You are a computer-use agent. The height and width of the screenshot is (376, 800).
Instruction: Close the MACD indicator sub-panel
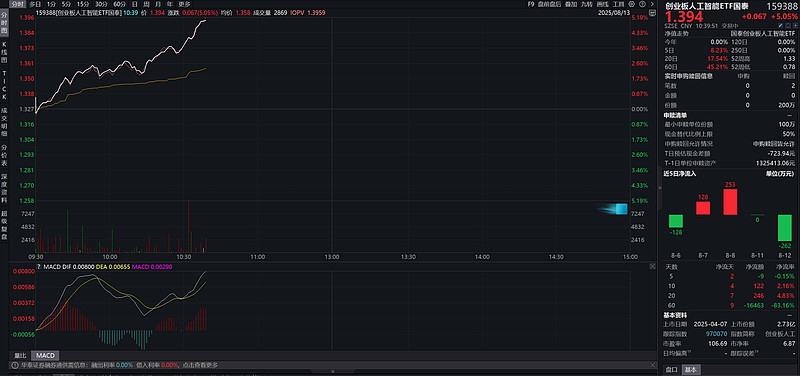(653, 266)
